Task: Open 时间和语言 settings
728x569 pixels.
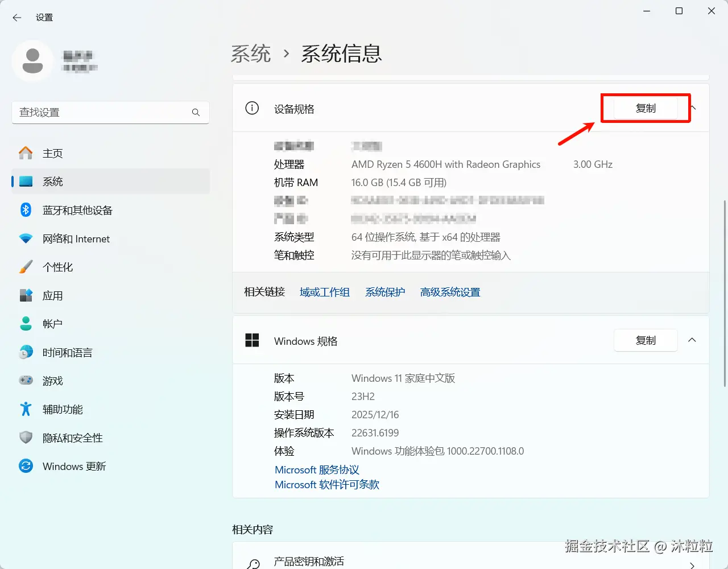Action: pyautogui.click(x=110, y=352)
